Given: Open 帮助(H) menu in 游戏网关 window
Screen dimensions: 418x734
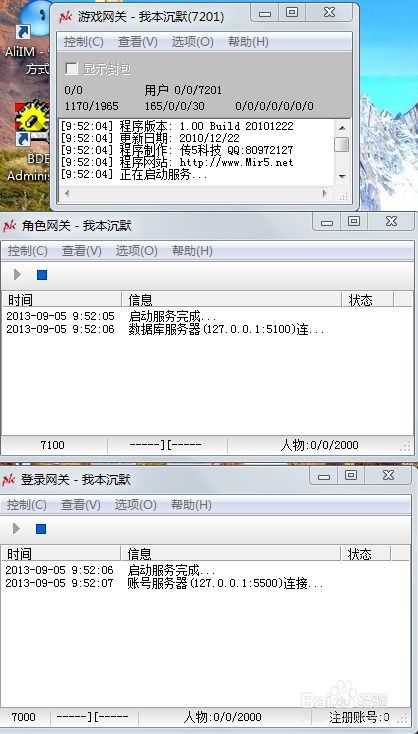Looking at the screenshot, I should coord(248,42).
